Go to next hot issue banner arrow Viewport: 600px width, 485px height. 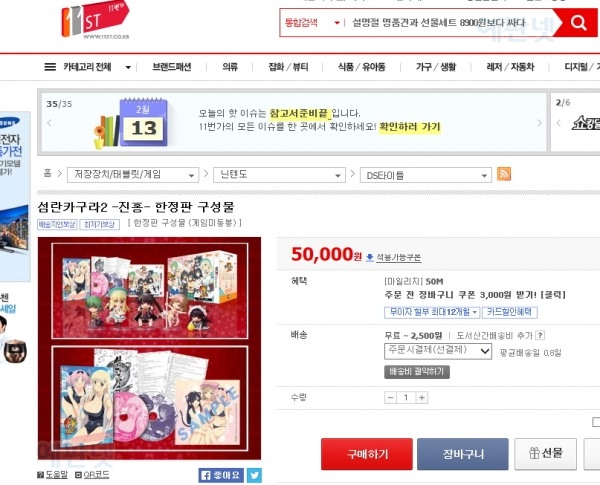(x=540, y=123)
